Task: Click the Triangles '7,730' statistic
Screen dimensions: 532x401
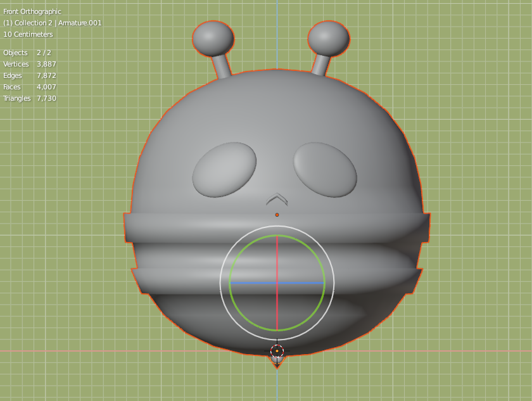Action: coord(46,98)
